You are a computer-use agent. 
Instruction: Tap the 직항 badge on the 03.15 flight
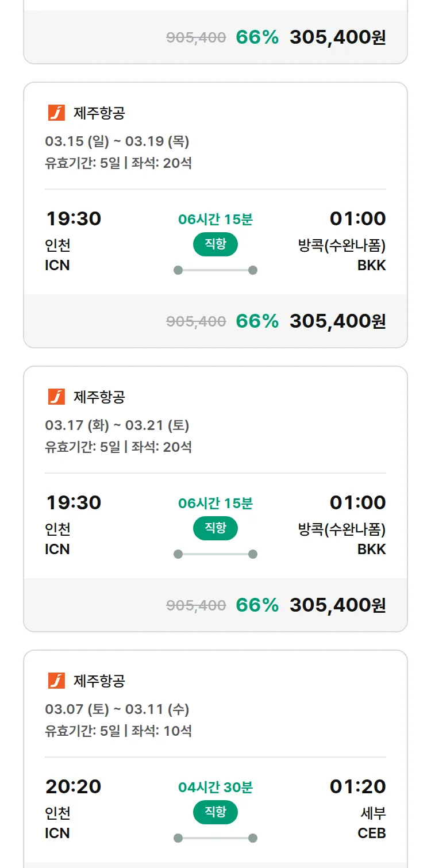[x=215, y=244]
